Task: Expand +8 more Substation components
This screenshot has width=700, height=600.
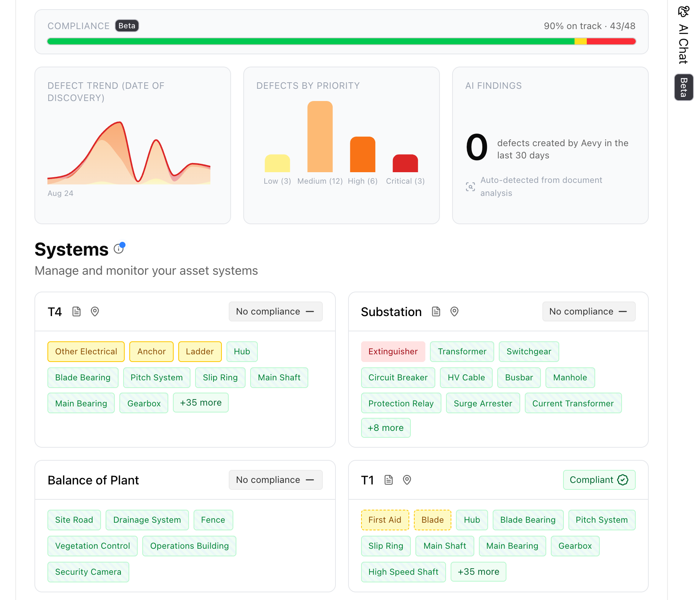Action: (386, 428)
